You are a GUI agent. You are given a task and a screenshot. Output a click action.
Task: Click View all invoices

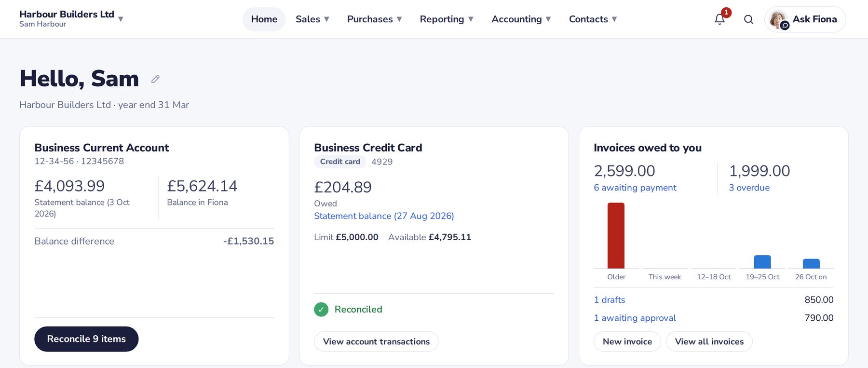[x=709, y=341]
